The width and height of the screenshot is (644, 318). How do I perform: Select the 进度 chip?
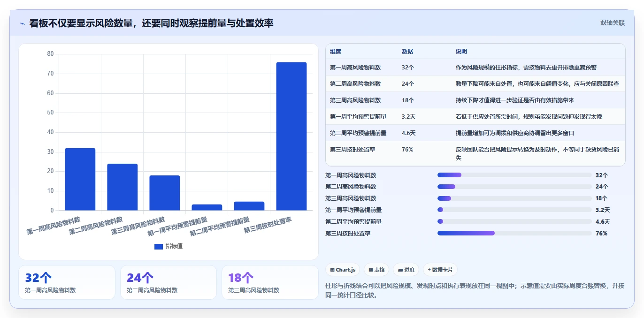[x=406, y=270]
